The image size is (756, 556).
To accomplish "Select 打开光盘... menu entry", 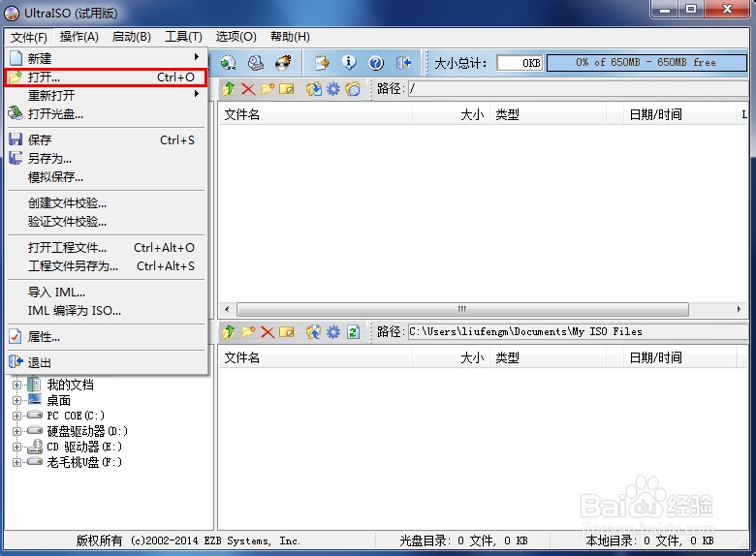I will 107,114.
